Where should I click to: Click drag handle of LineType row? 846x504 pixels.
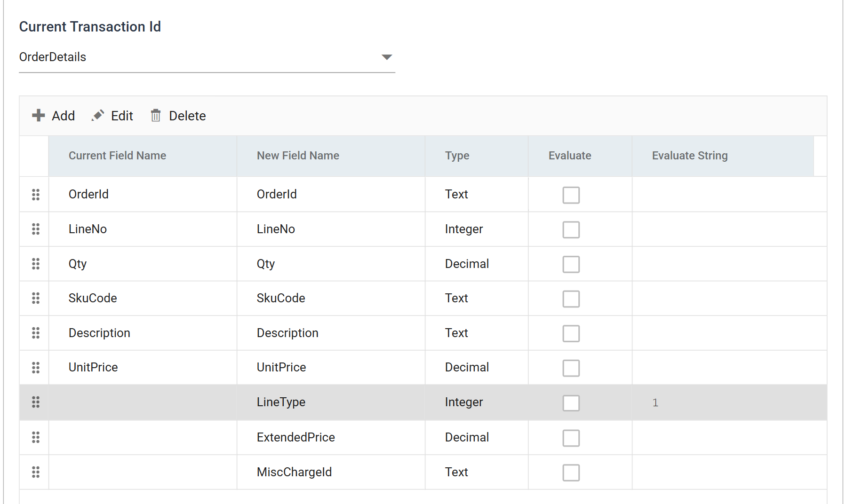36,402
